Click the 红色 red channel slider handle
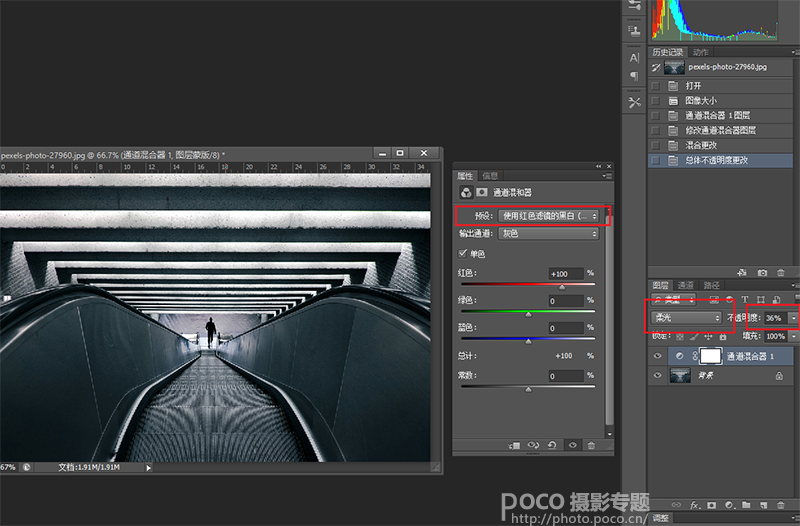Viewport: 800px width, 526px height. click(x=562, y=287)
